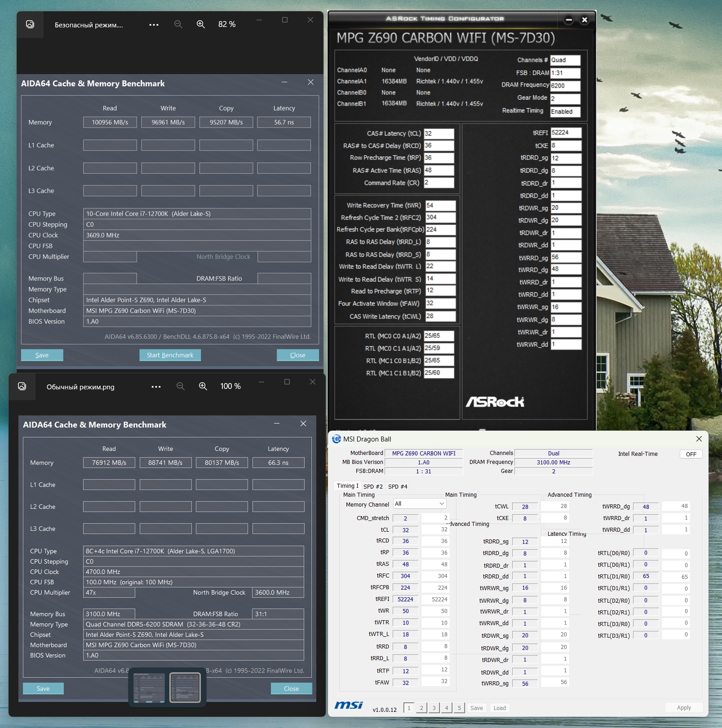The height and width of the screenshot is (728, 722).
Task: Open the SPD #4 tab
Action: (x=398, y=486)
